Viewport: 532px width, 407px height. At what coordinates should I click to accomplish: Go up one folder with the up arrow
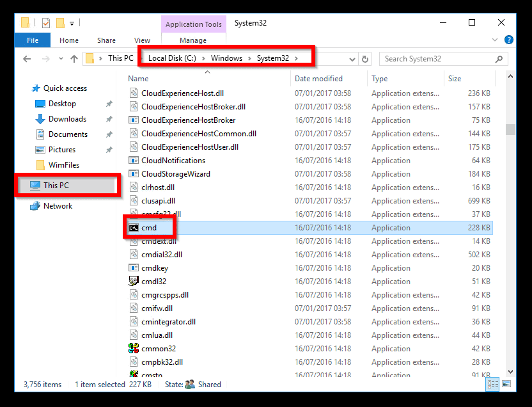(x=74, y=59)
